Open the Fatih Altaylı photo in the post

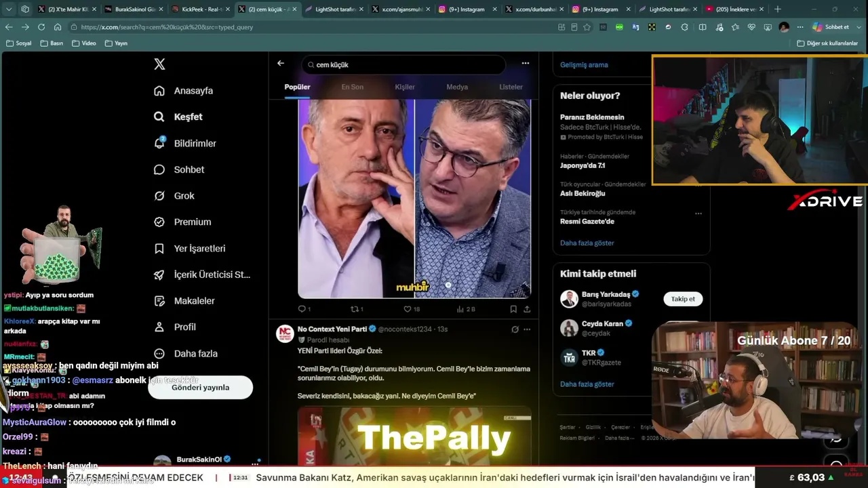click(x=356, y=199)
